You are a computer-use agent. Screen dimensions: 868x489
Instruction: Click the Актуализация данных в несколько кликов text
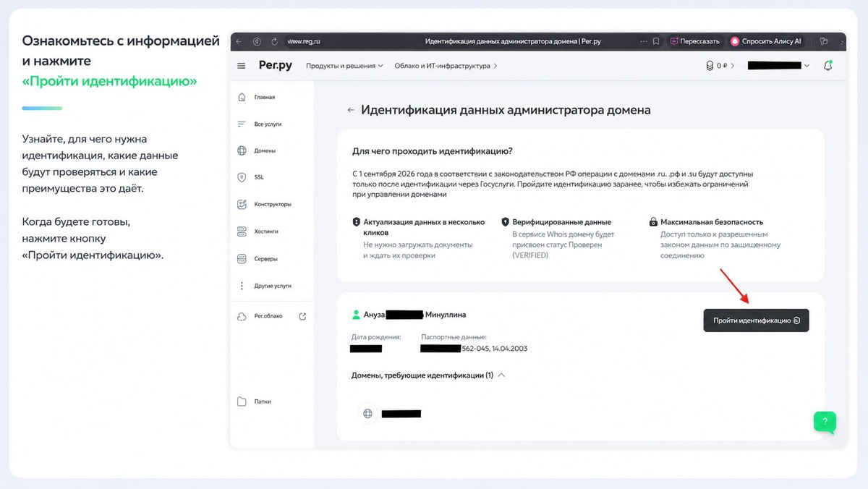[x=424, y=227]
